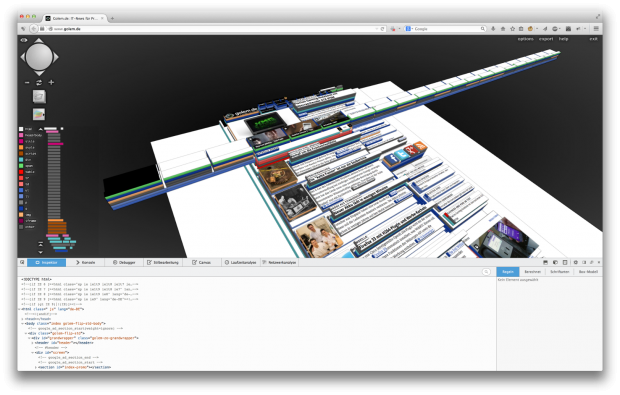Switch to the Inspektor tab
The image size is (620, 395).
pos(46,262)
